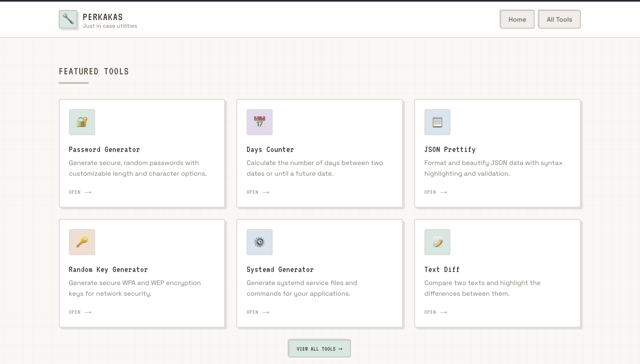This screenshot has width=640, height=364.
Task: Go to the Home nav item
Action: click(517, 19)
